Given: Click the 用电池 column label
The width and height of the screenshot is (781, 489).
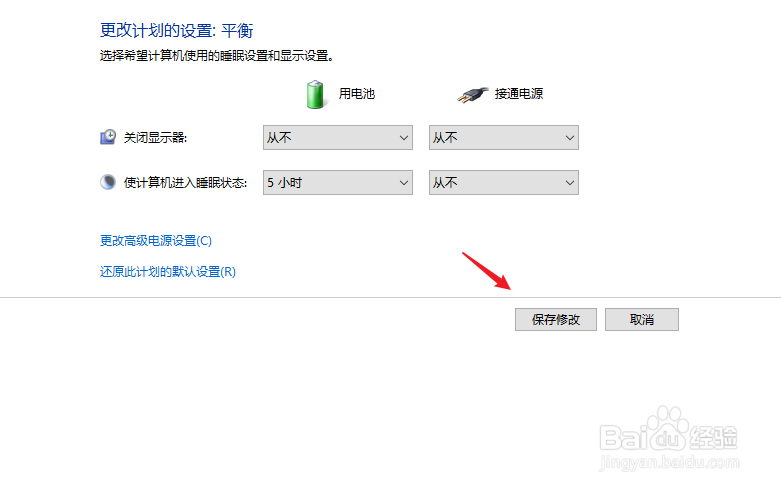Looking at the screenshot, I should coord(357,94).
